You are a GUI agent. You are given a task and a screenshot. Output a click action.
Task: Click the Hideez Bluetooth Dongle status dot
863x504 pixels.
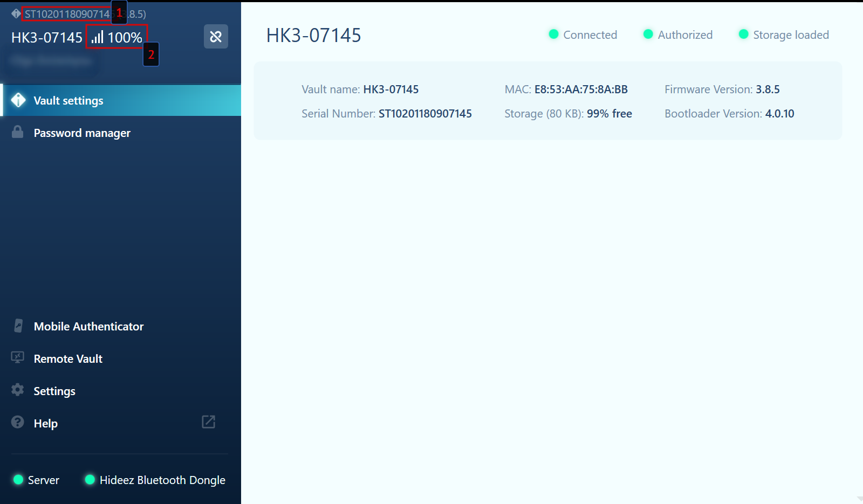(89, 480)
